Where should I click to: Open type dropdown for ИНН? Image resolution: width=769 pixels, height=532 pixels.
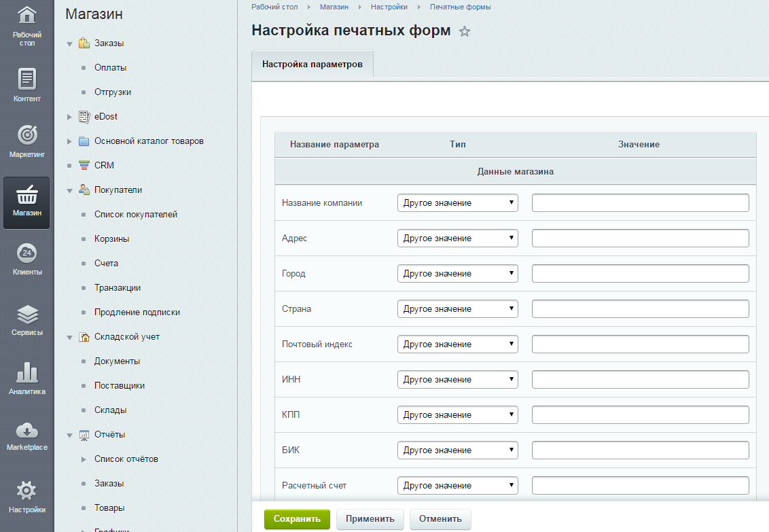point(457,380)
